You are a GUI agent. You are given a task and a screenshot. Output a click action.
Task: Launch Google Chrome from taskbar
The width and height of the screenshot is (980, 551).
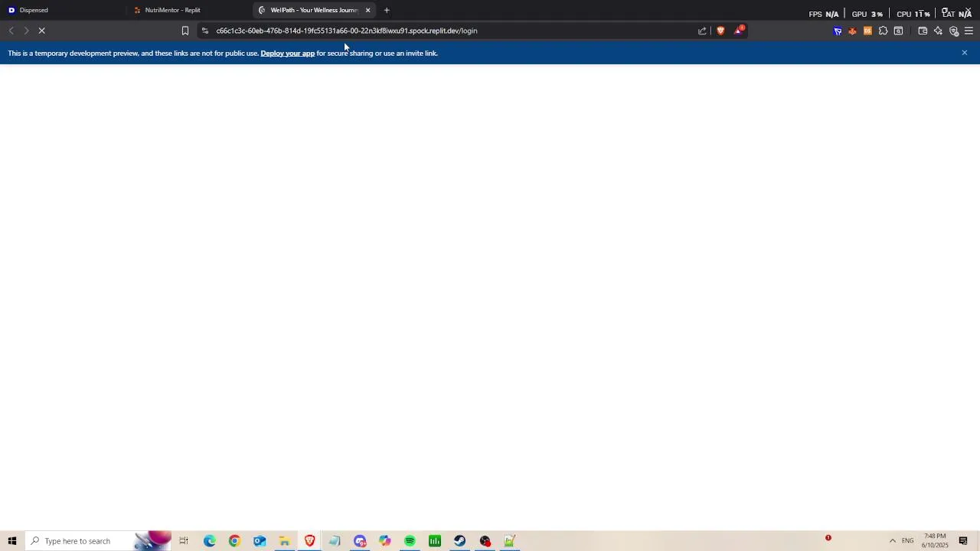click(234, 541)
